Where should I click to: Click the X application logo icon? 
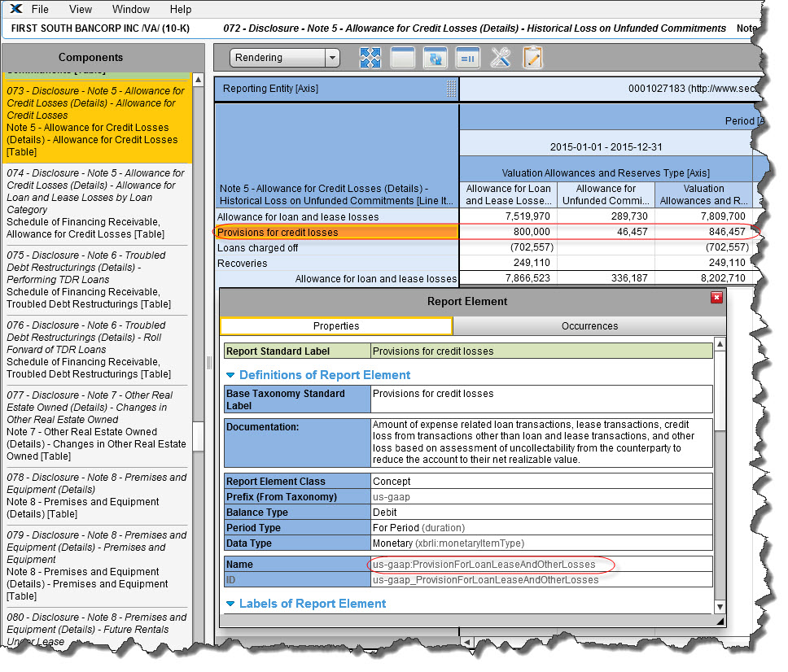click(16, 9)
